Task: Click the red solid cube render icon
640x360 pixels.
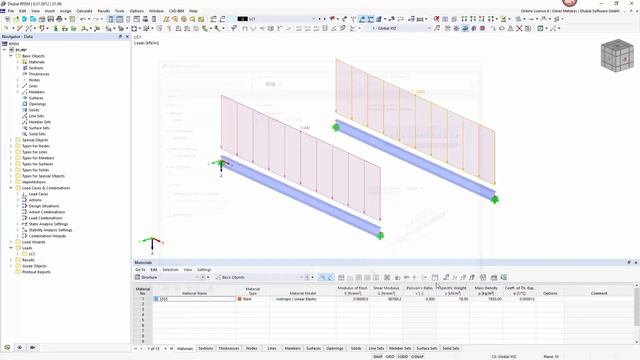Action: click(482, 29)
